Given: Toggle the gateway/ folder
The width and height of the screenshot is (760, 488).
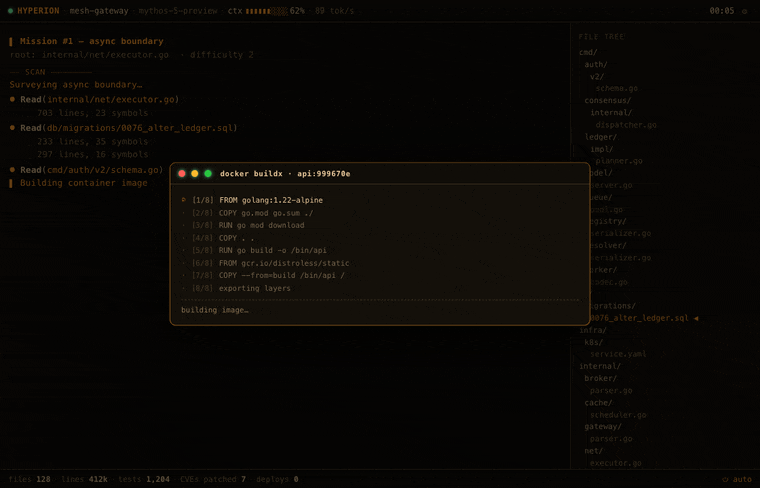Looking at the screenshot, I should click(x=603, y=427).
